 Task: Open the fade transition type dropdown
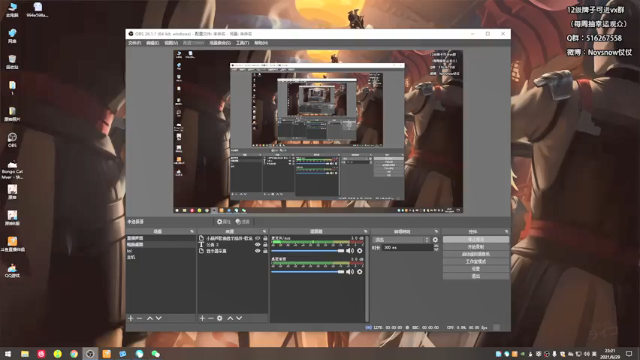tap(402, 240)
